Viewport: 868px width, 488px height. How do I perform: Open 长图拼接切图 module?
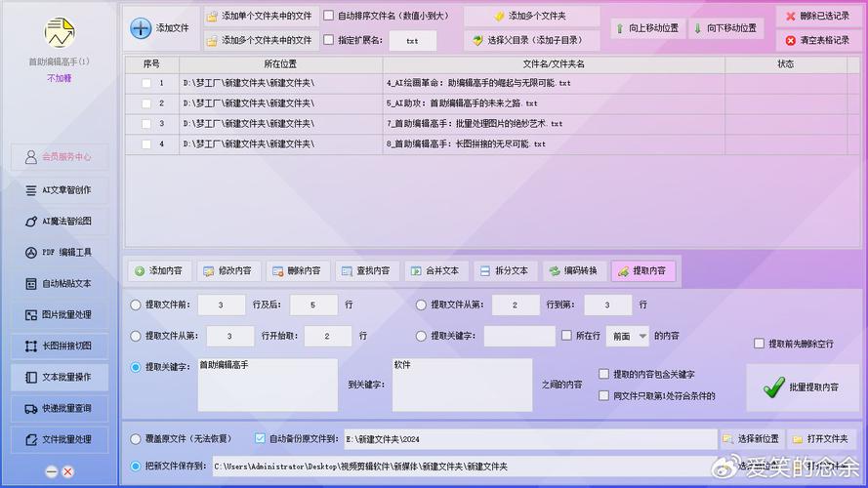[x=60, y=346]
